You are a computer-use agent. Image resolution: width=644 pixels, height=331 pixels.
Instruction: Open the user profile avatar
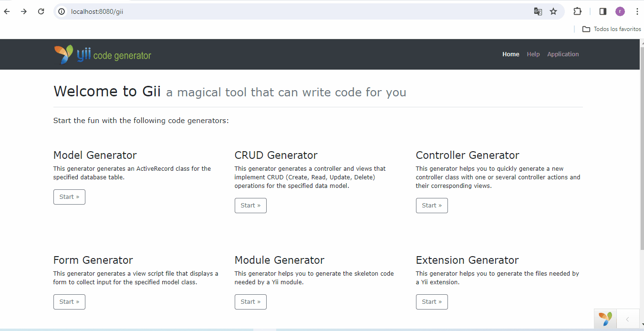pos(620,11)
